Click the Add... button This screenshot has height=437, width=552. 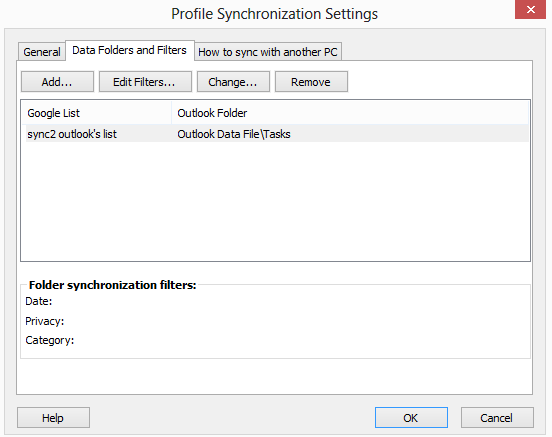click(57, 82)
